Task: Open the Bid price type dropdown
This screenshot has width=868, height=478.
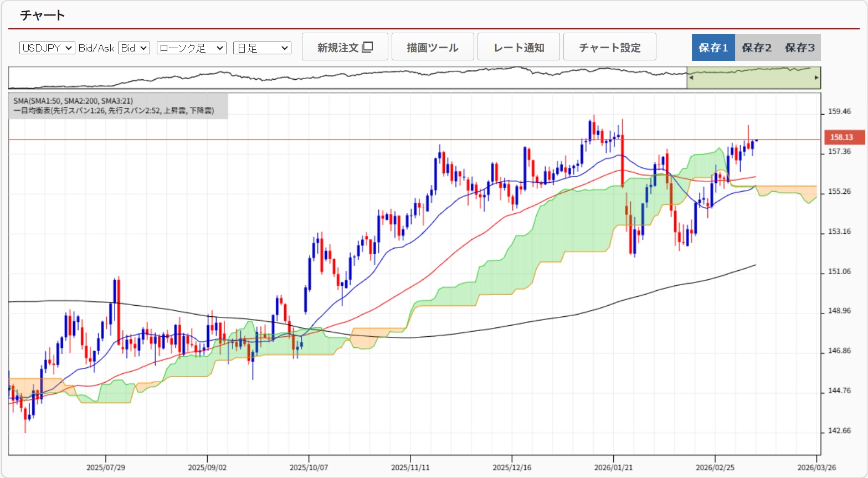Action: tap(133, 48)
